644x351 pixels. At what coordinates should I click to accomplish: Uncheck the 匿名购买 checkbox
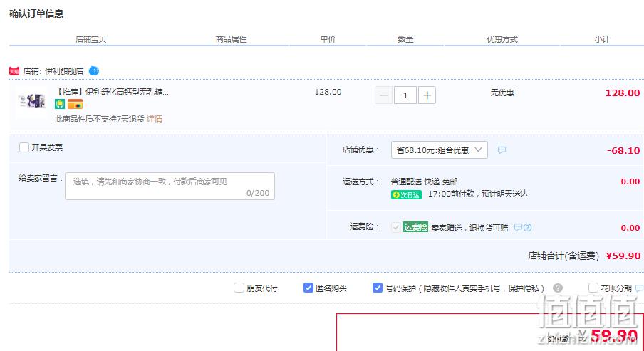308,288
